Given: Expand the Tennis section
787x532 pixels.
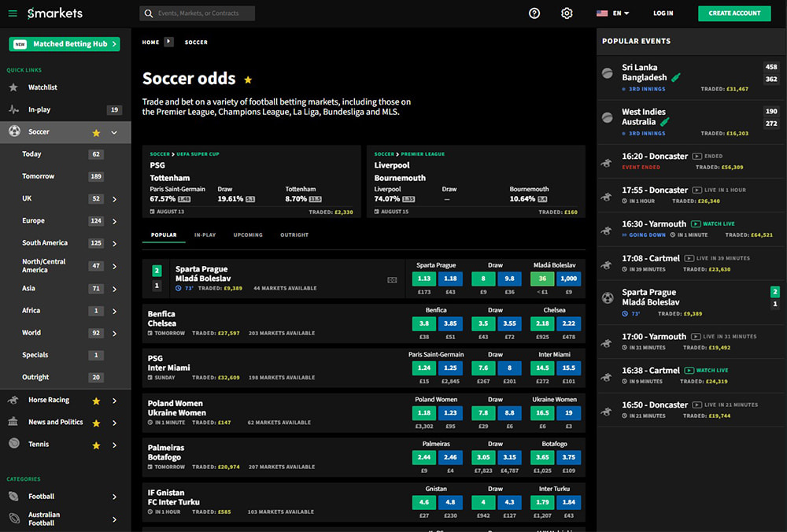Looking at the screenshot, I should coord(114,445).
